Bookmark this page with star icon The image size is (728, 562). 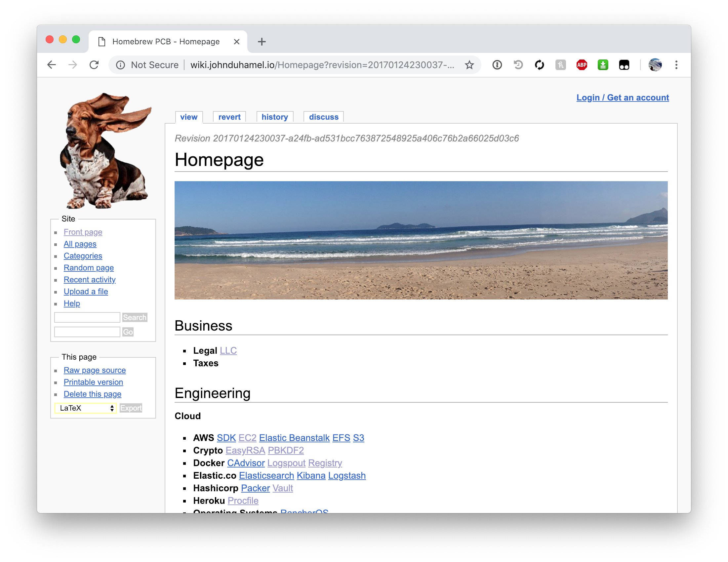[469, 65]
